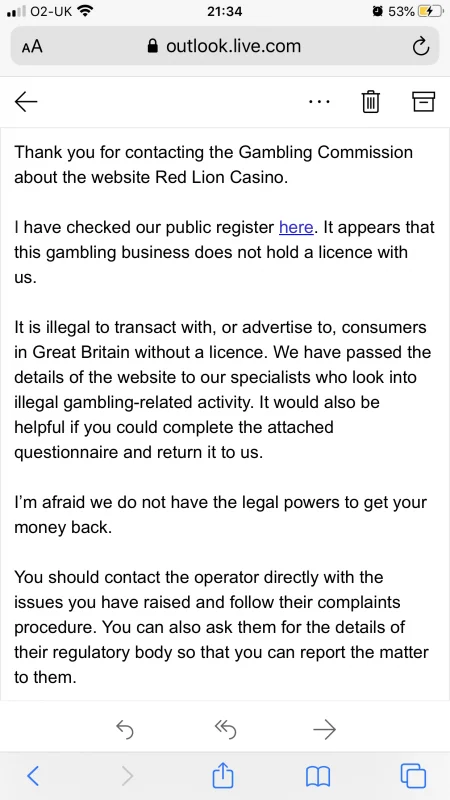Reply to the email
This screenshot has width=450, height=800.
[125, 730]
